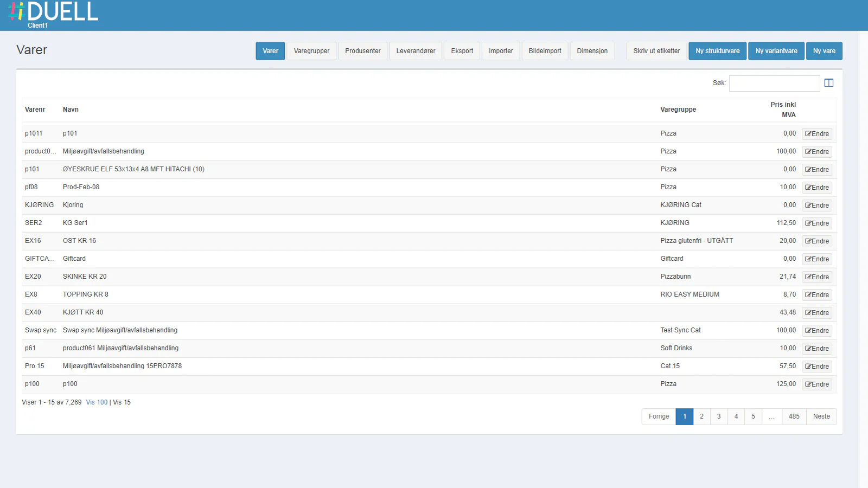Edit the KJØTT KR 40 item
868x488 pixels.
[x=816, y=313]
